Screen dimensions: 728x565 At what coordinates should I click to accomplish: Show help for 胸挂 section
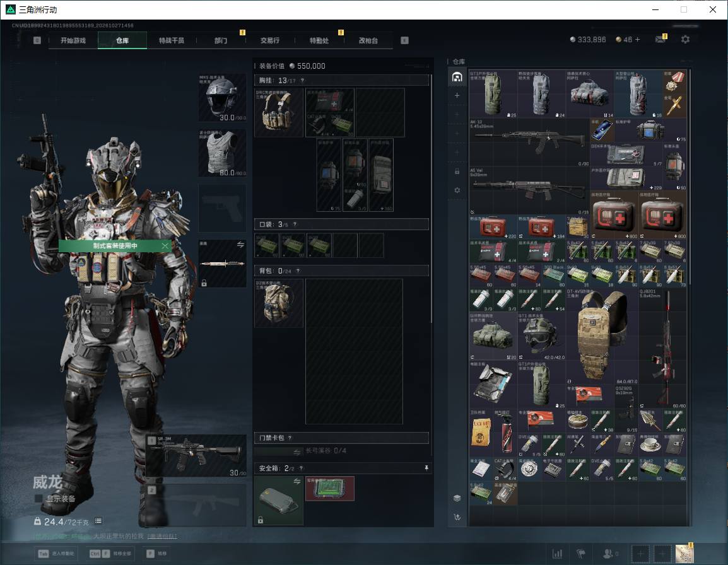(x=302, y=80)
